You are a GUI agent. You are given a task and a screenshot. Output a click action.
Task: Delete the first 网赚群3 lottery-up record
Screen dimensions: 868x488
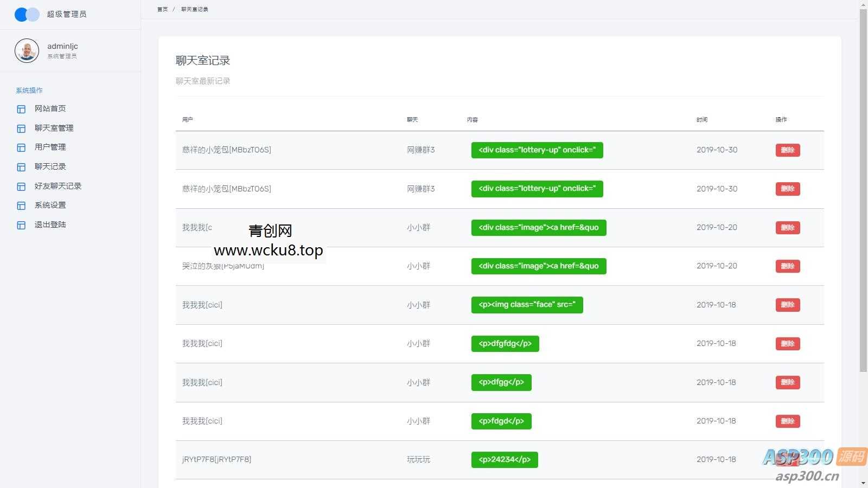click(x=787, y=150)
